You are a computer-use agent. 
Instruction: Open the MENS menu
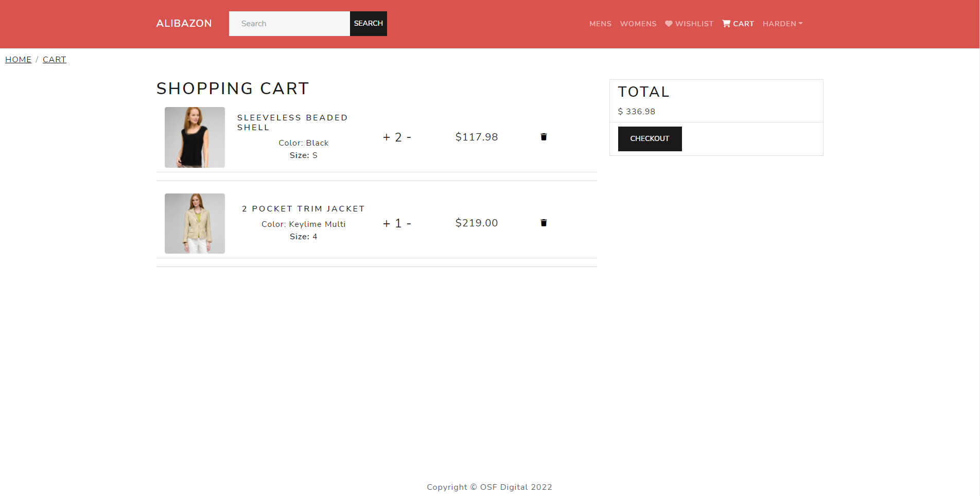click(x=600, y=24)
